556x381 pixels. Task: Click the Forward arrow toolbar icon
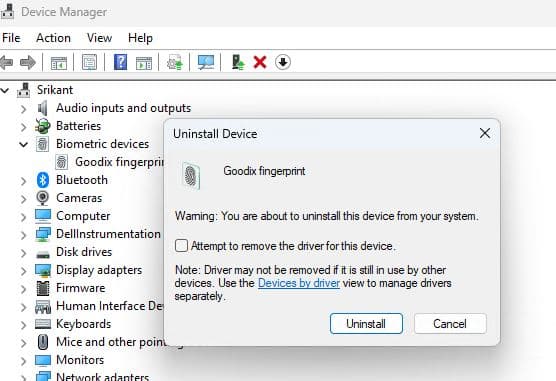click(x=28, y=63)
